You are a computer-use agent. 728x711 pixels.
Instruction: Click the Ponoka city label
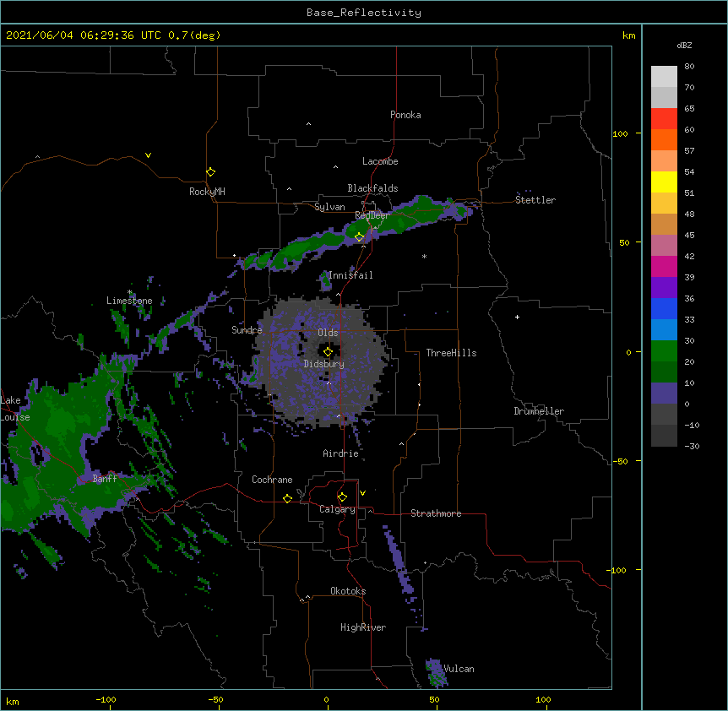(x=405, y=115)
